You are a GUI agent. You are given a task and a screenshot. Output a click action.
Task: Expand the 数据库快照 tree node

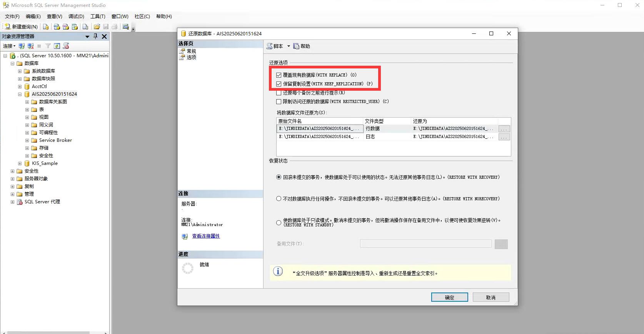point(20,79)
